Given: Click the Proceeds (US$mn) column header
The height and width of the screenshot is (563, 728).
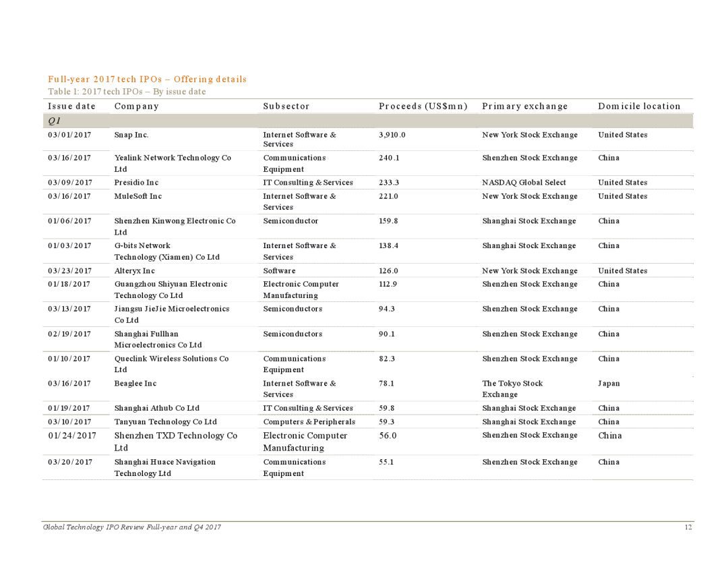Looking at the screenshot, I should coord(423,107).
